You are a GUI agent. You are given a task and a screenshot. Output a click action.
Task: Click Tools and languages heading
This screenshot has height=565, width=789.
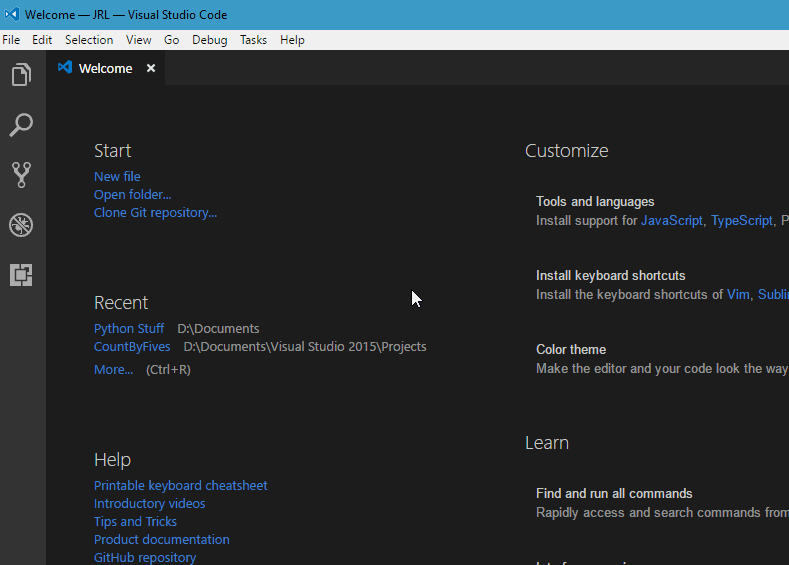click(595, 202)
